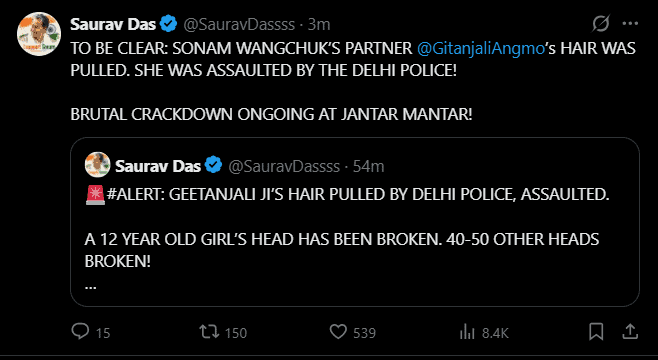The height and width of the screenshot is (360, 658).
Task: Click the Grok slashed-circle icon
Action: pyautogui.click(x=601, y=24)
